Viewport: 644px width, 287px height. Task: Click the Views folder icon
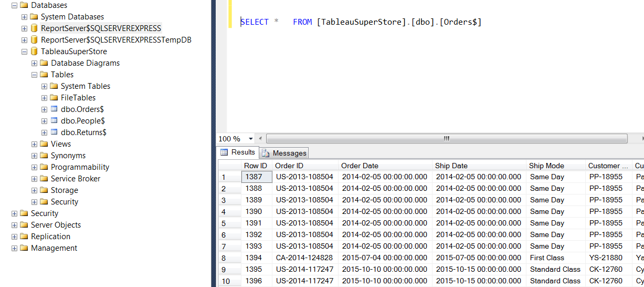(x=44, y=144)
